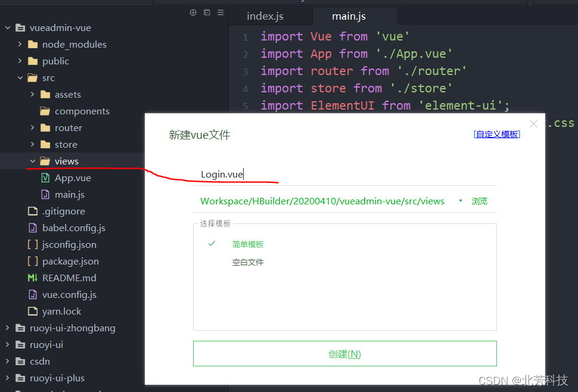Click the 浏览 browse link
Viewport: 578px width, 392px height.
pos(480,201)
